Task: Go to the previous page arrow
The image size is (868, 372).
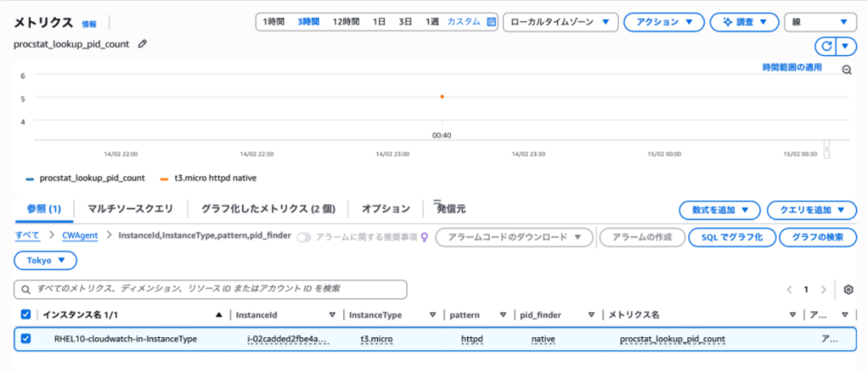Action: [x=789, y=290]
